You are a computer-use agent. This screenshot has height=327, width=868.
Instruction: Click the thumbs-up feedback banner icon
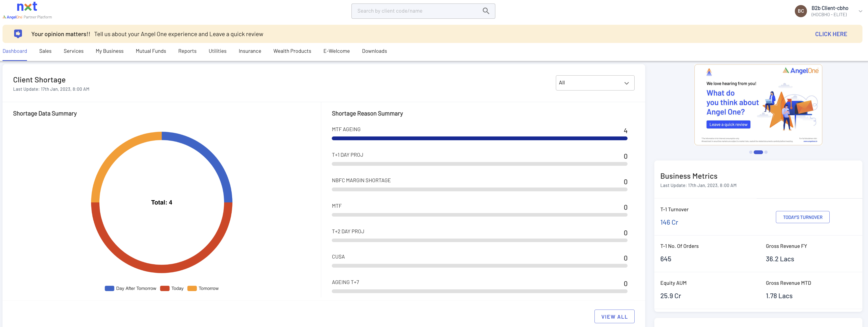(18, 34)
